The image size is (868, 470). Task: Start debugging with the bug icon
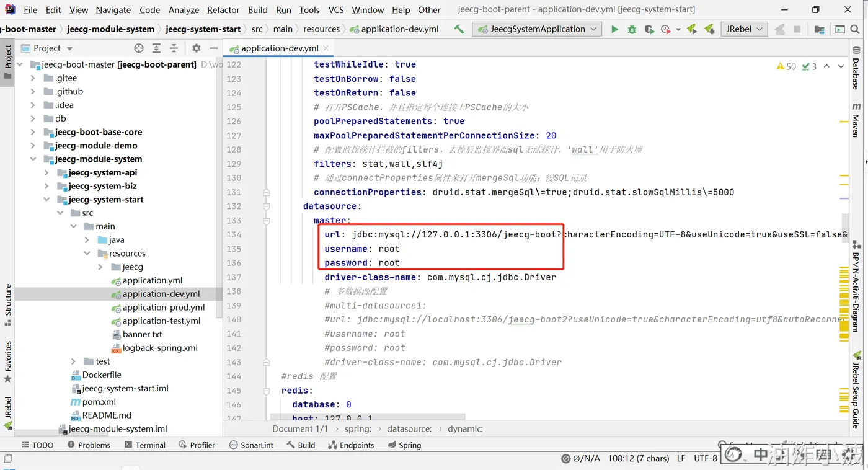[632, 29]
